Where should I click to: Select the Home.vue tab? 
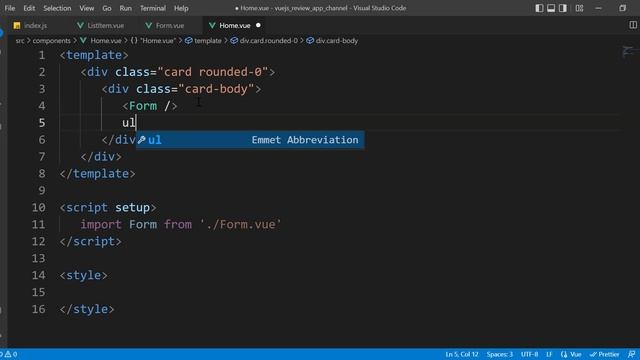pos(235,25)
